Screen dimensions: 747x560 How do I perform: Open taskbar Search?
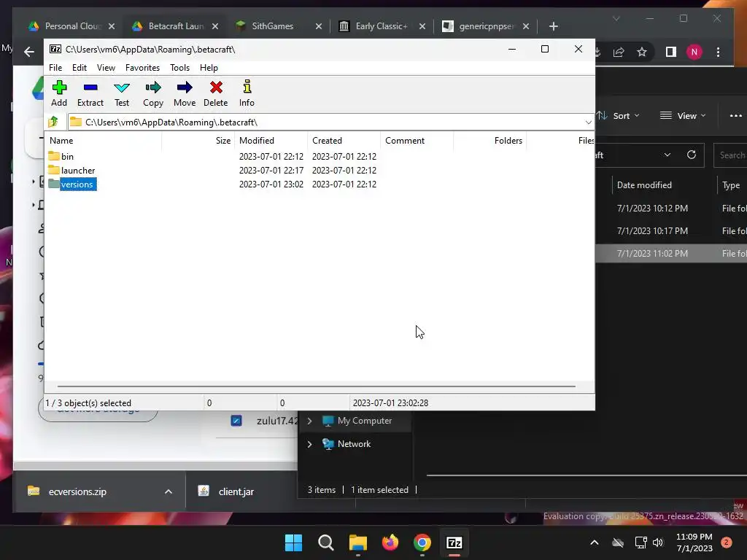(326, 542)
